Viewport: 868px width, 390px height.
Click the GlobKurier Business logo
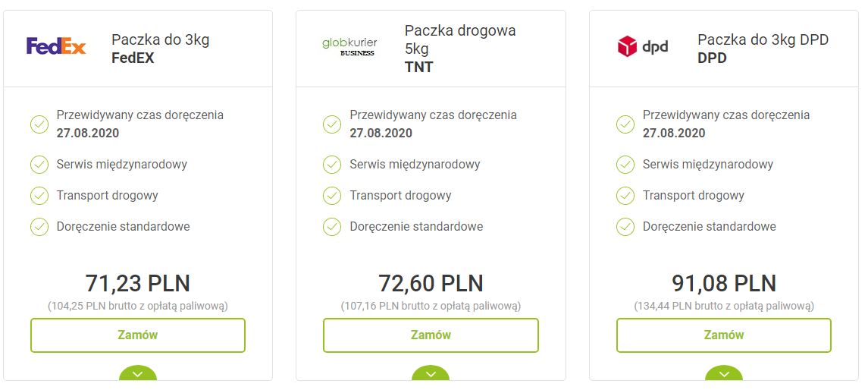point(349,46)
